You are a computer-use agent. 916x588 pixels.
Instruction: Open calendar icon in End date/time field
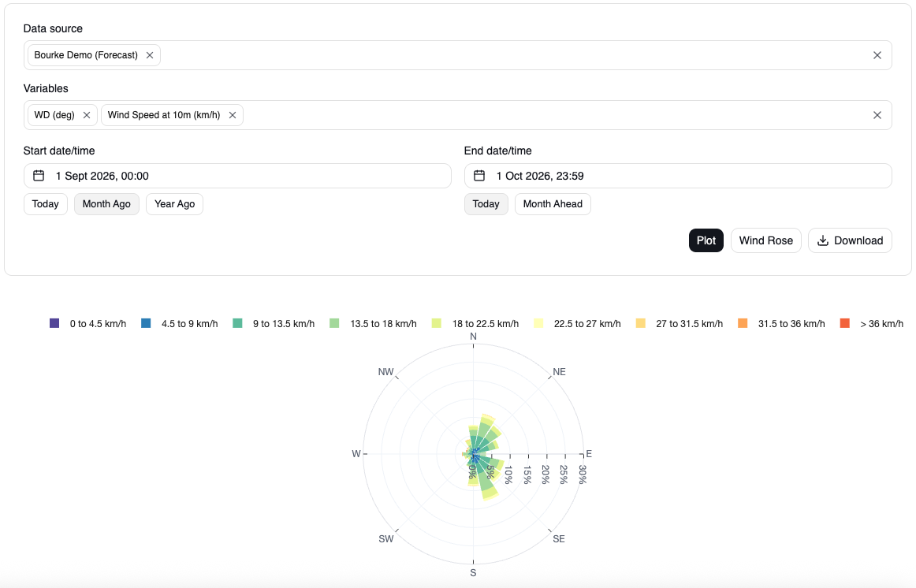pos(479,176)
